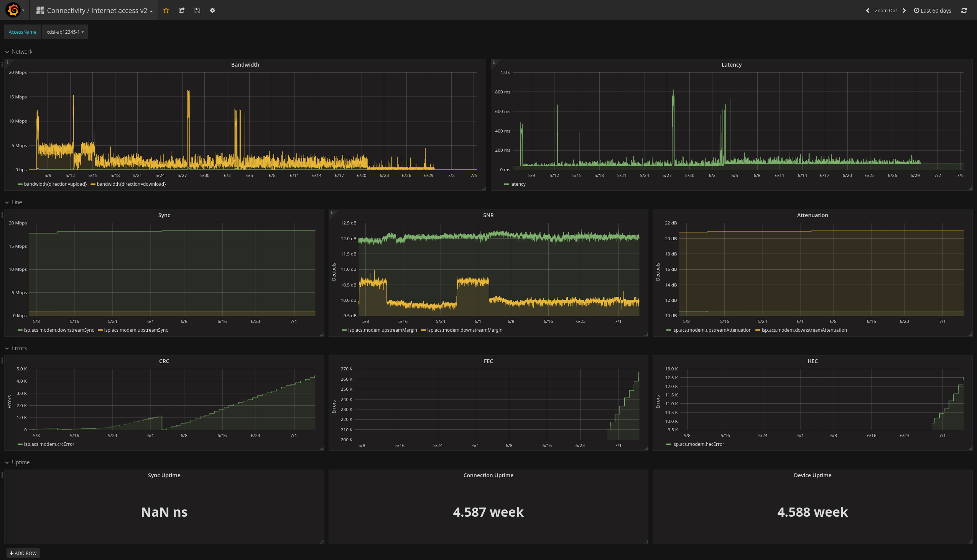
Task: Toggle downstreamMargin series in SNR legend
Action: [x=464, y=330]
